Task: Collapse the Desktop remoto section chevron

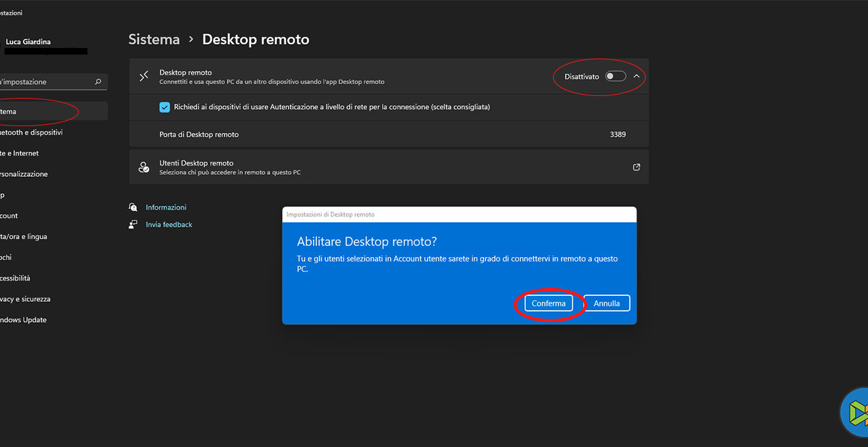Action: (637, 76)
